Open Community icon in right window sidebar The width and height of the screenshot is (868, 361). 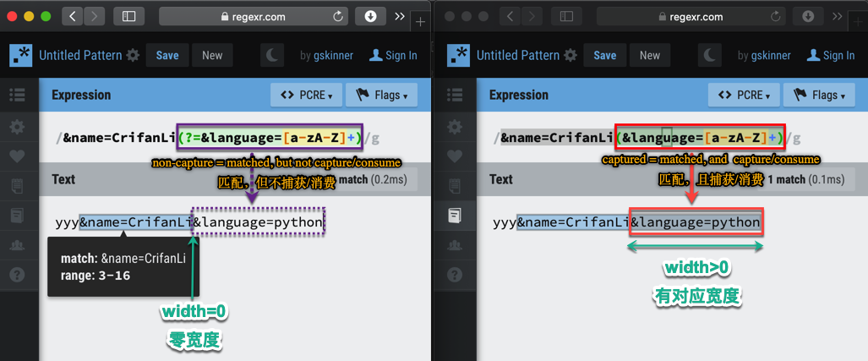click(455, 244)
